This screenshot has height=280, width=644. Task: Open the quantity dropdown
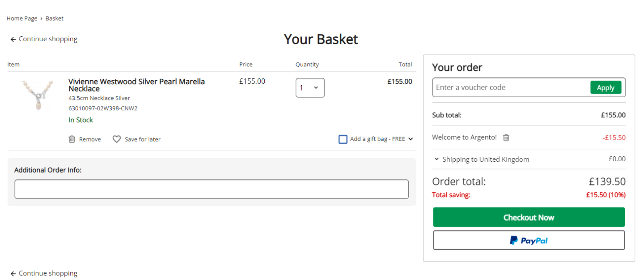pos(310,88)
